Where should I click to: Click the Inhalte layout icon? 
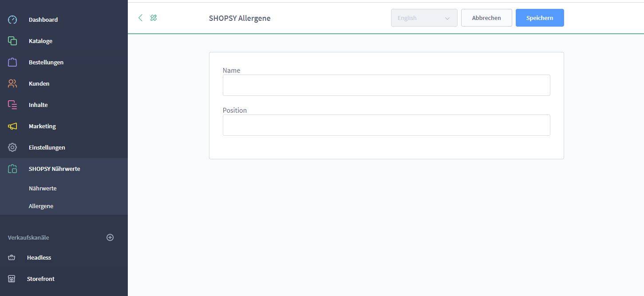point(12,105)
